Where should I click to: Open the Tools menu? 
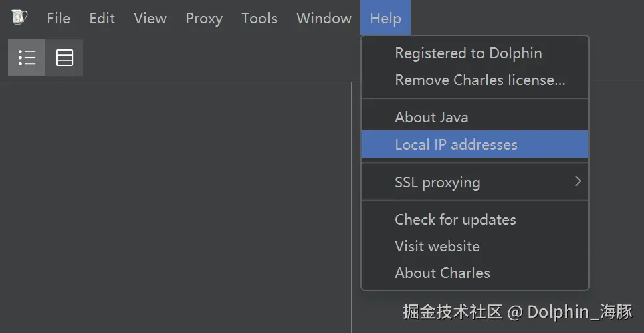[x=259, y=18]
